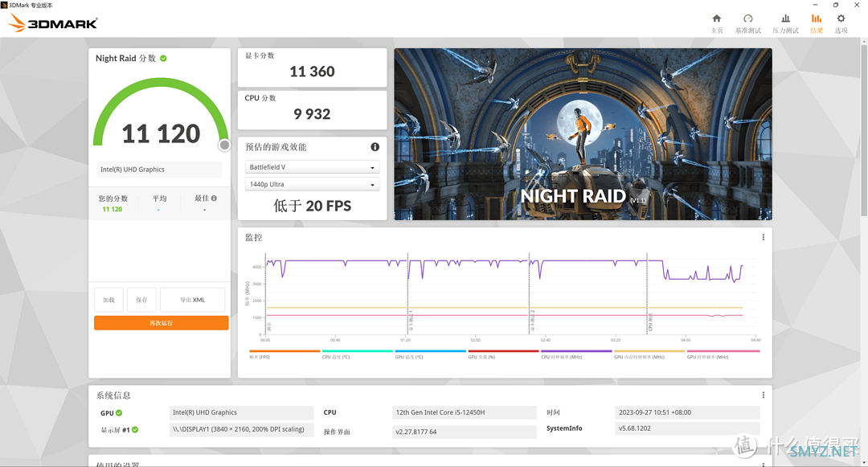Click the orange 再次运行 run again button
Image resolution: width=868 pixels, height=467 pixels.
[x=161, y=323]
